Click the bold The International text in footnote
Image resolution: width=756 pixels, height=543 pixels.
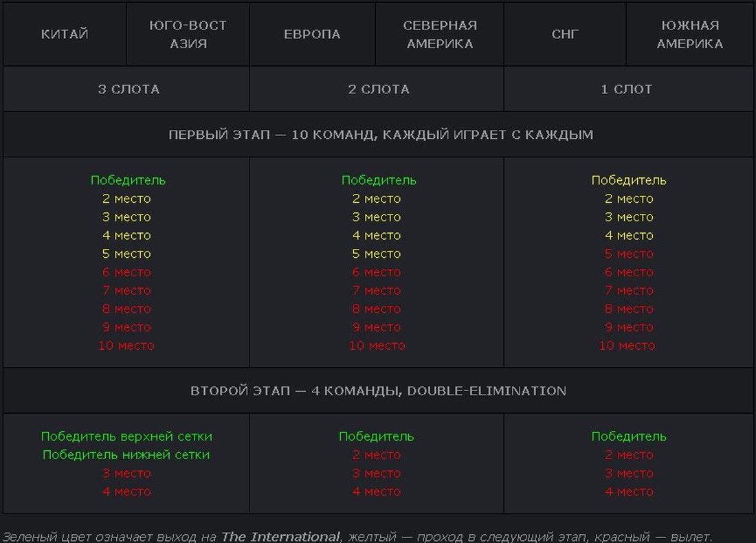(x=280, y=537)
